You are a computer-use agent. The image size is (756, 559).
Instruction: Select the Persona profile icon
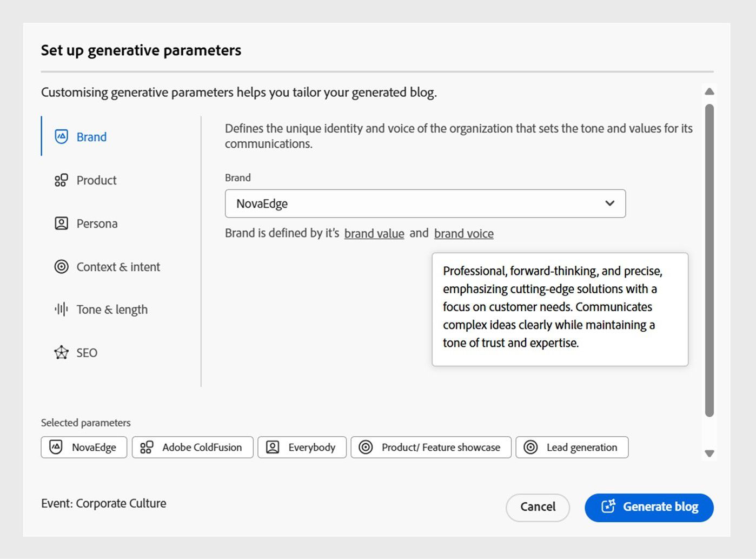point(61,223)
